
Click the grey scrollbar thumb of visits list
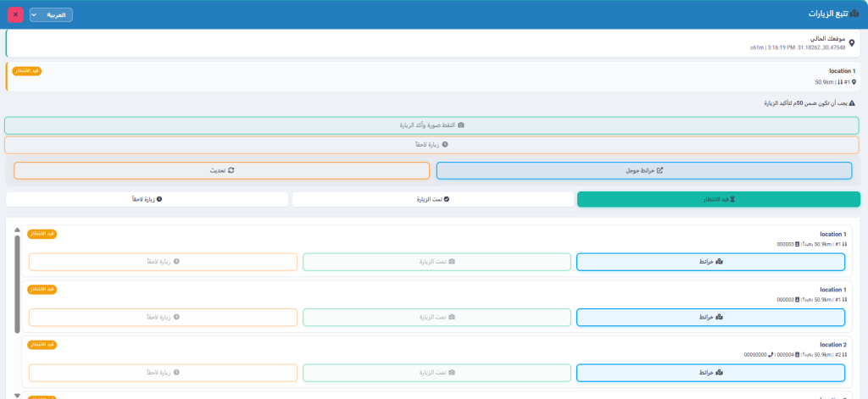(x=17, y=284)
